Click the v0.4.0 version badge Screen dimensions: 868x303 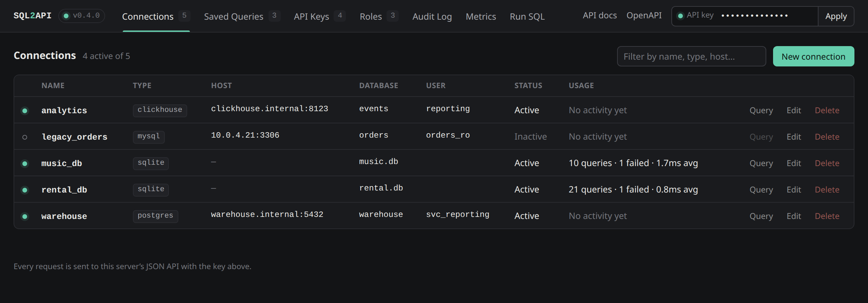point(82,16)
